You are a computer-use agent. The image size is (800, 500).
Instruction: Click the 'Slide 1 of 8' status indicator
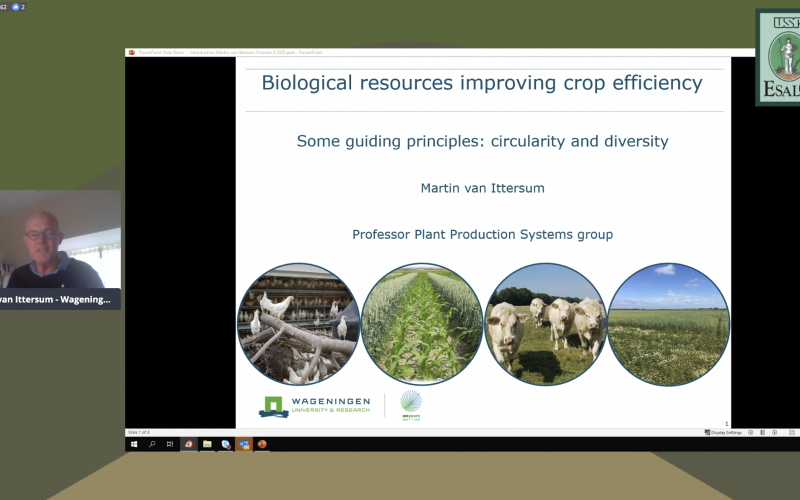tap(138, 433)
